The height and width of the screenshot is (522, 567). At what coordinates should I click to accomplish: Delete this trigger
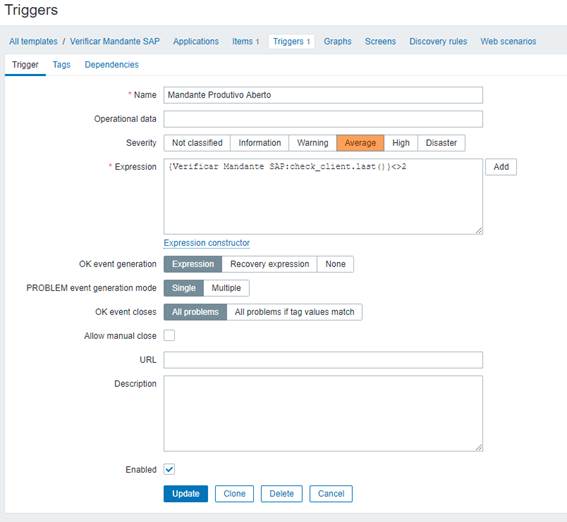click(x=281, y=493)
